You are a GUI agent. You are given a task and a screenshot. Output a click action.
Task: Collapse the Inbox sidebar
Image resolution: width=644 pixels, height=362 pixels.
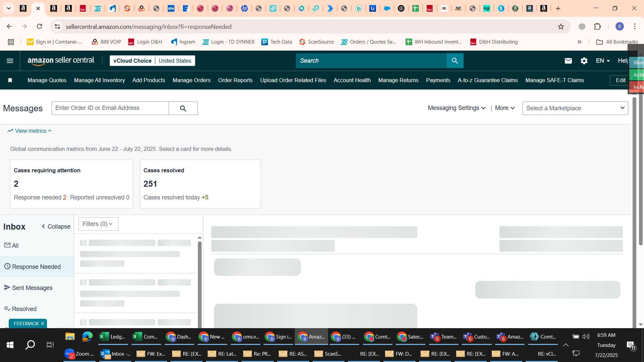pyautogui.click(x=56, y=227)
